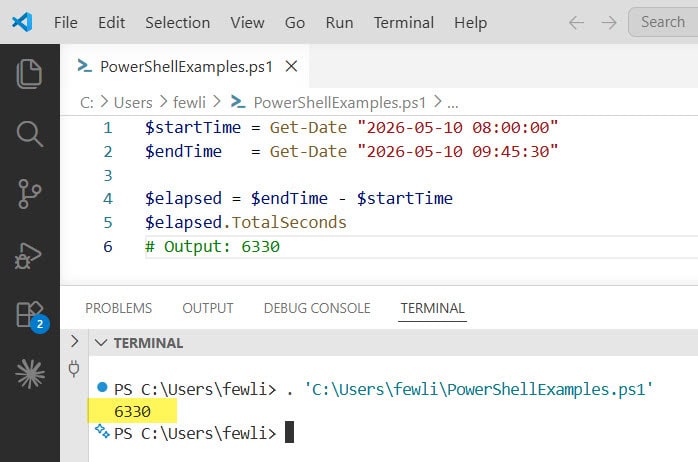Open the Search view in activity bar

click(x=29, y=134)
